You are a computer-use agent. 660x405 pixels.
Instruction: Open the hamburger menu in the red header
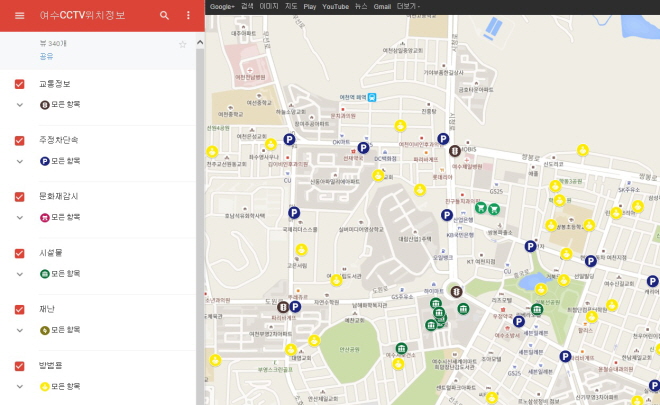click(19, 16)
